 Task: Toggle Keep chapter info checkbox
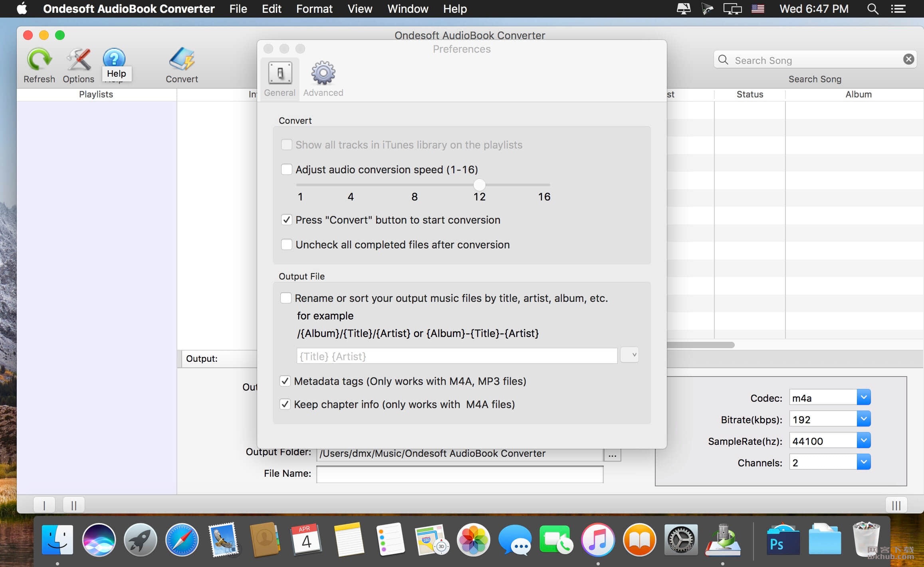click(285, 404)
